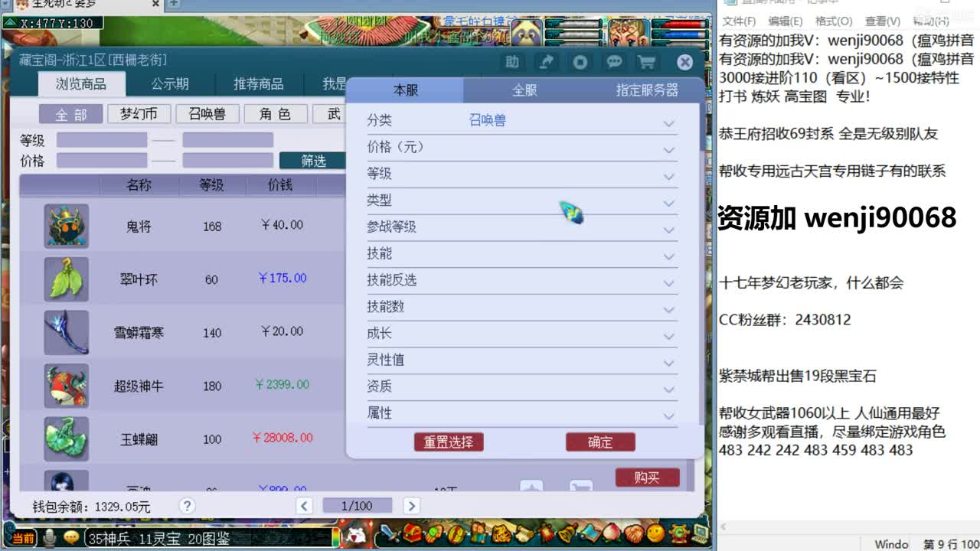
Task: Switch to the 浏览商品 tab
Action: pos(81,83)
